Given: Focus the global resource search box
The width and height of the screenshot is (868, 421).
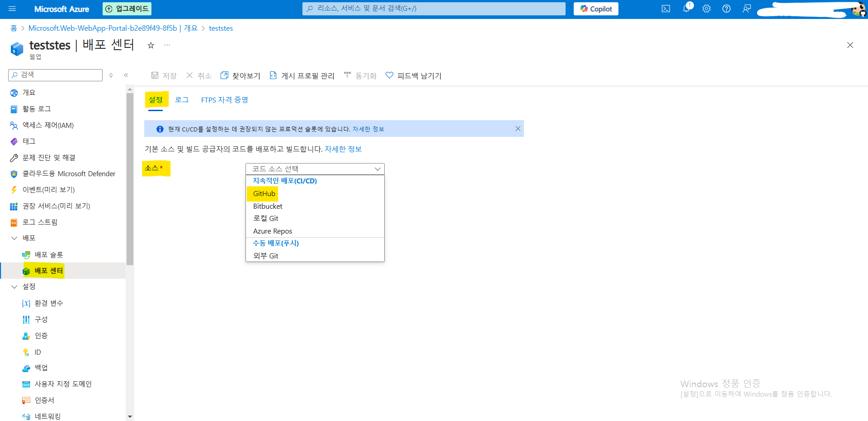Looking at the screenshot, I should (434, 9).
